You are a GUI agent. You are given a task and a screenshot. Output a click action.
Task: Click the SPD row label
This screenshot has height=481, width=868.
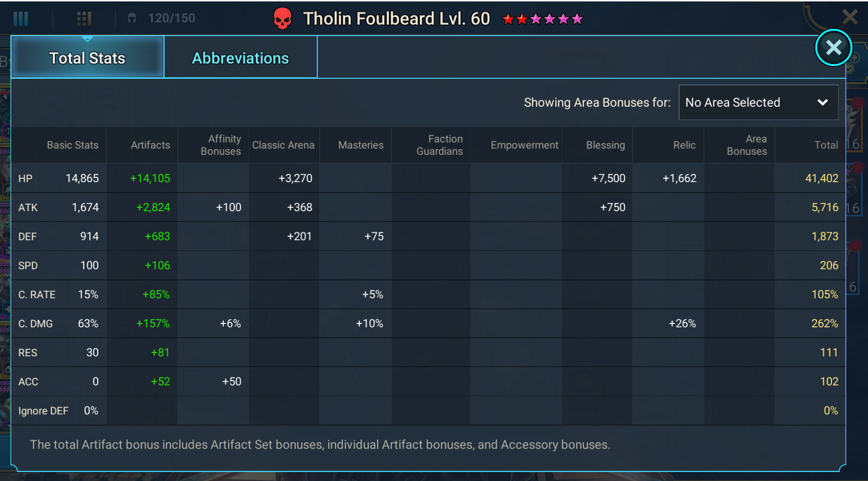click(x=28, y=266)
